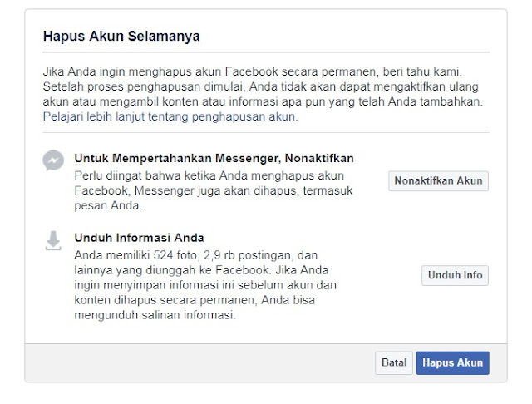Click the text 'Anda memiliki 524 foto'
The height and width of the screenshot is (404, 532).
tap(137, 255)
